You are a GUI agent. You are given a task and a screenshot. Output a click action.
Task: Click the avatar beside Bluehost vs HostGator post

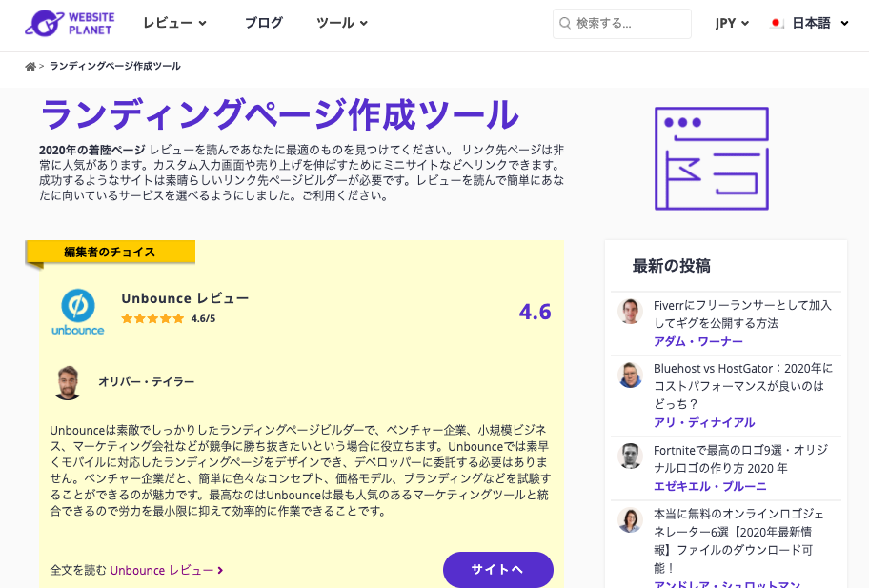(x=630, y=375)
